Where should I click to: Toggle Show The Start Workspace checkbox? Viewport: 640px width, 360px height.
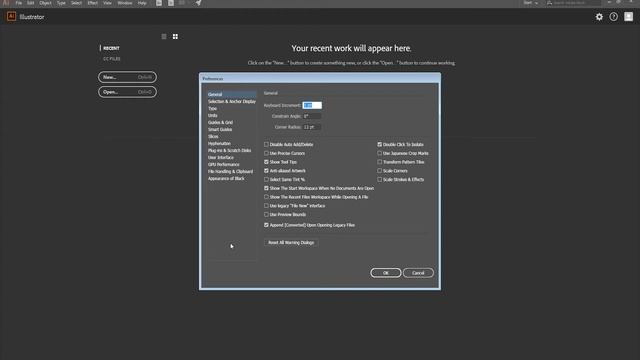tap(266, 189)
